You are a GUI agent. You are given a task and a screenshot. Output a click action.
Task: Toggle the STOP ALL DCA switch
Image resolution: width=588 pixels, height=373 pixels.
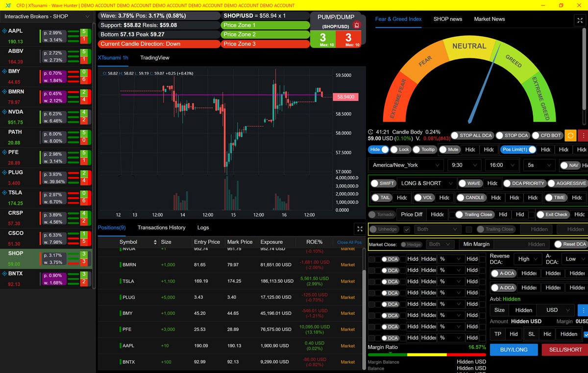coord(472,136)
